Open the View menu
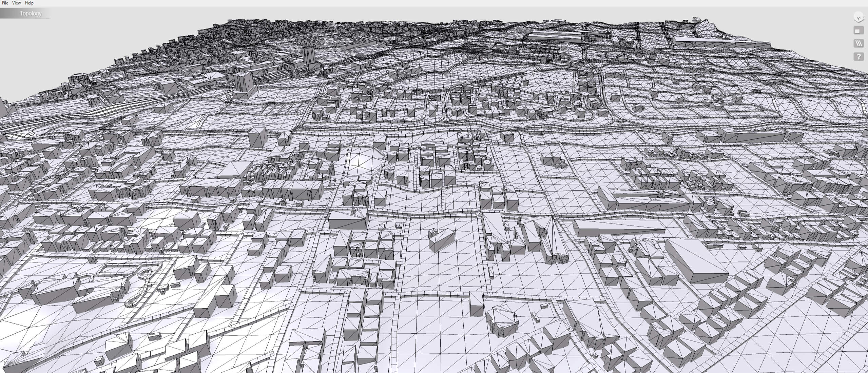This screenshot has width=868, height=373. pyautogui.click(x=16, y=3)
